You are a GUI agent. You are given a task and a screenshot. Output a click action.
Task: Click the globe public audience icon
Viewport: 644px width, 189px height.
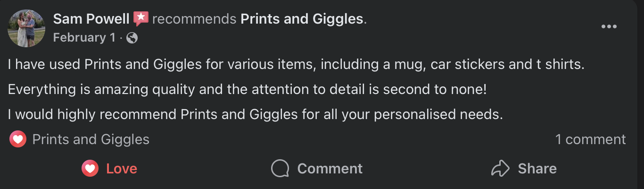tap(132, 38)
